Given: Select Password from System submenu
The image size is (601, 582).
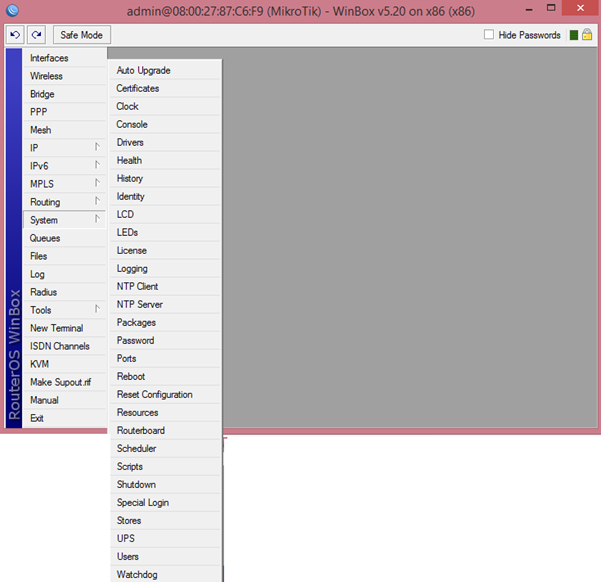Looking at the screenshot, I should 165,340.
